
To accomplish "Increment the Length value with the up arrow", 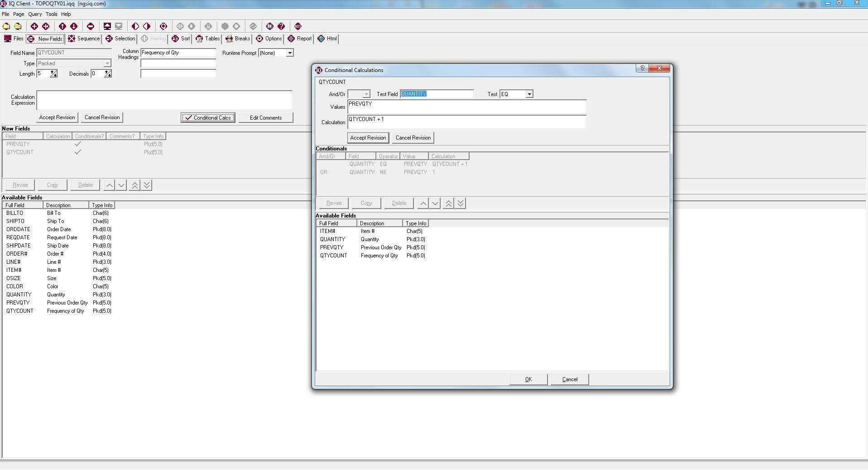I will click(53, 72).
